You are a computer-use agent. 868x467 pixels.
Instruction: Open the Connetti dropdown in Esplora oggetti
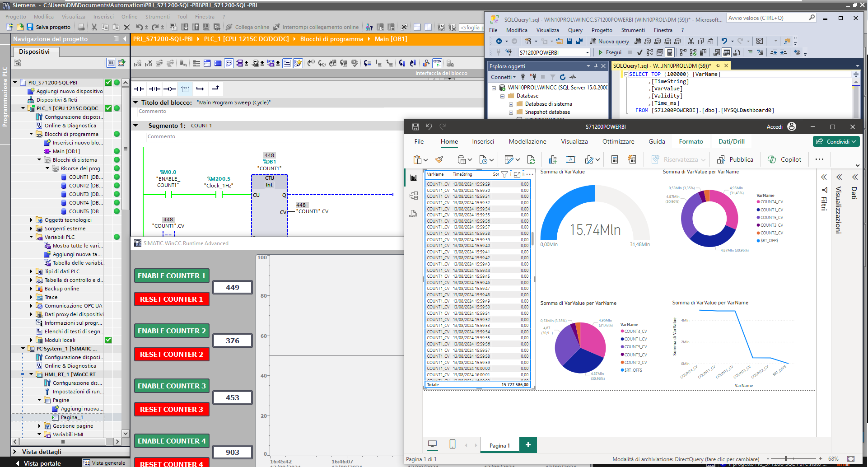tap(503, 77)
